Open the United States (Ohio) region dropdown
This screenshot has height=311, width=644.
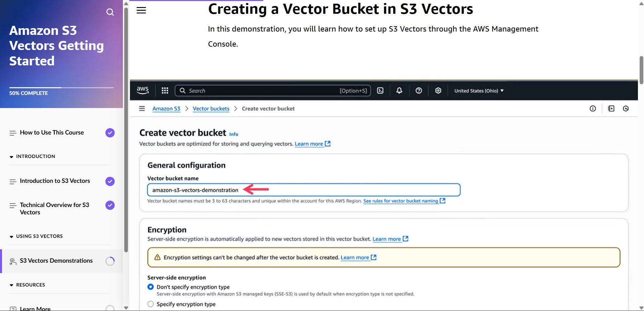(479, 91)
